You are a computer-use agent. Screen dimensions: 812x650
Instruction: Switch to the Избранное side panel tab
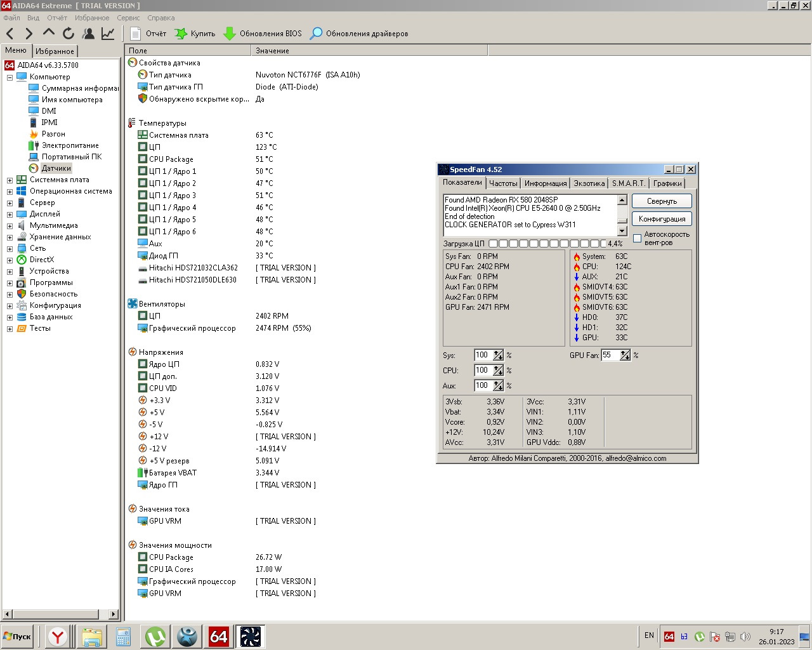(55, 51)
